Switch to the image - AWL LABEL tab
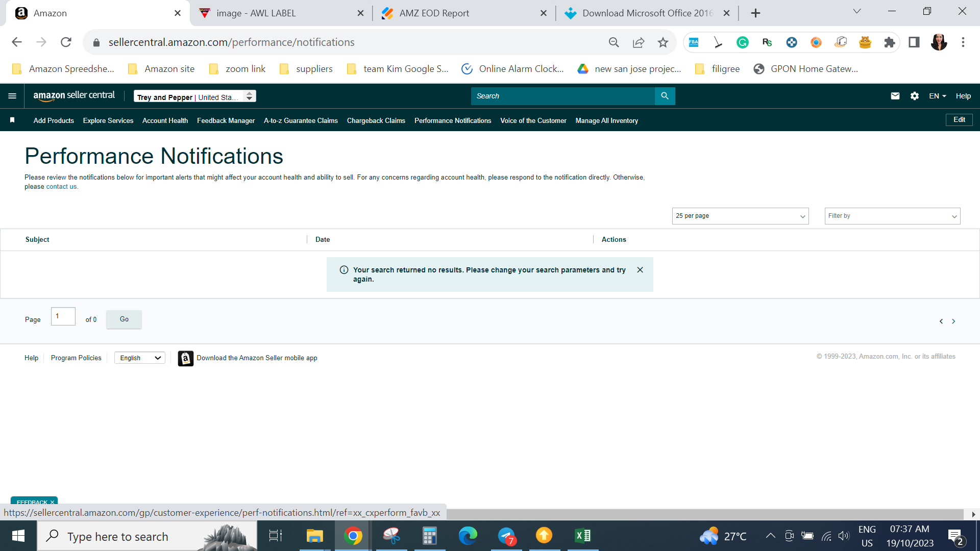Viewport: 980px width, 551px height. point(281,13)
